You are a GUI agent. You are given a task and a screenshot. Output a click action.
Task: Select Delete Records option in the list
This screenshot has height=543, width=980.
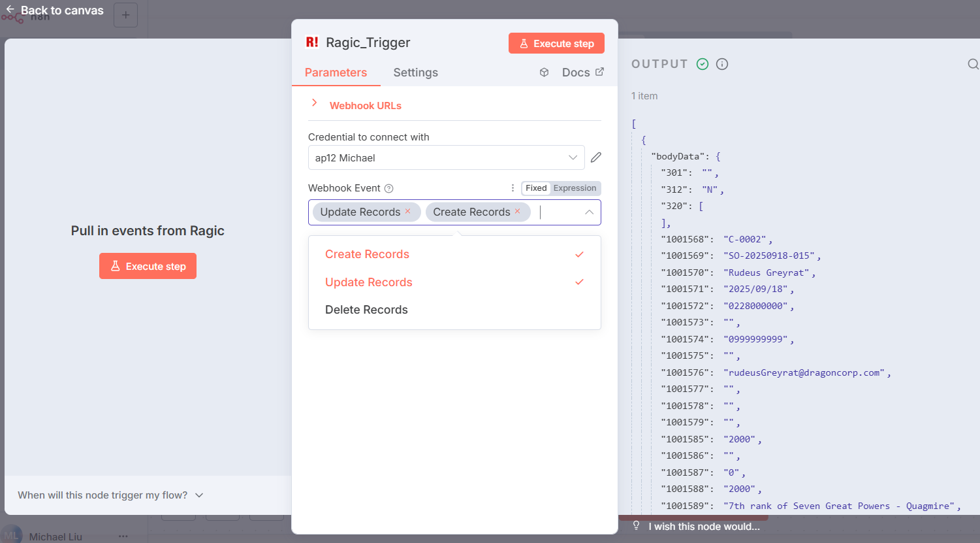(366, 310)
